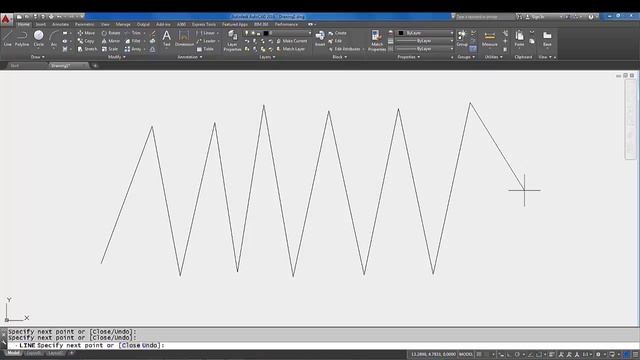
Task: Expand the Modify panel
Action: (x=116, y=57)
